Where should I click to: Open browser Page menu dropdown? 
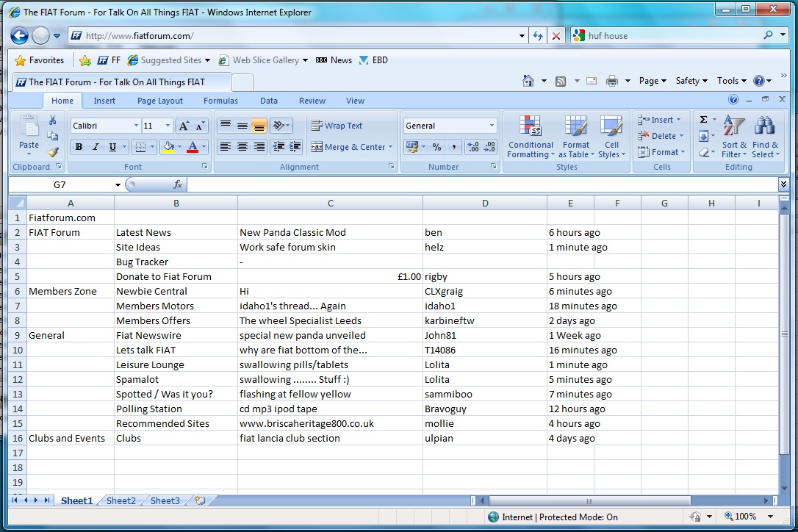tap(653, 81)
